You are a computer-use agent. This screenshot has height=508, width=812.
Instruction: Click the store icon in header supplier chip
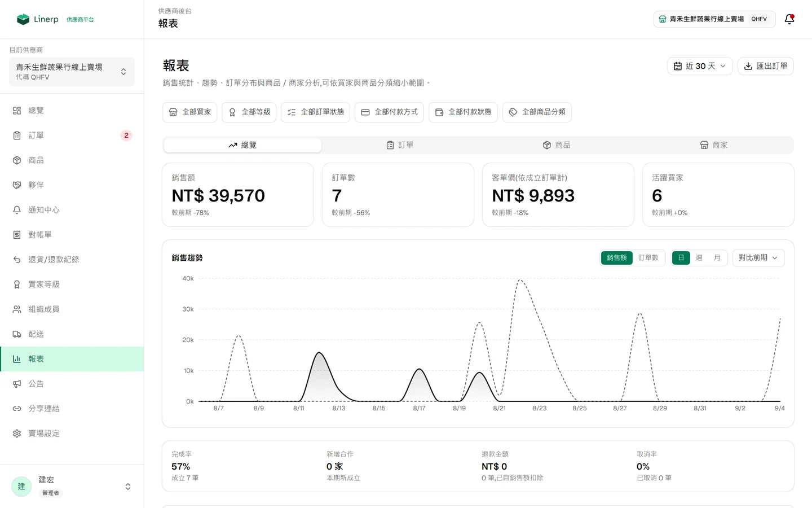pyautogui.click(x=663, y=19)
